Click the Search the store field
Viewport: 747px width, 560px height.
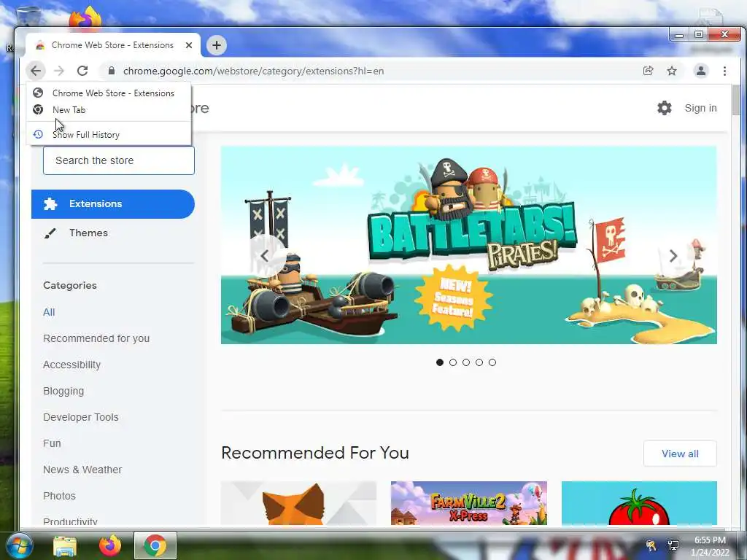pos(119,160)
